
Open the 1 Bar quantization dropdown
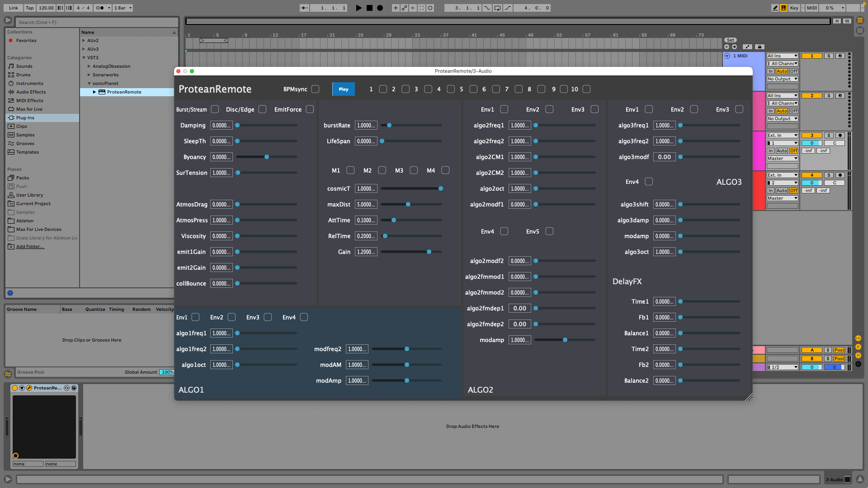[123, 8]
